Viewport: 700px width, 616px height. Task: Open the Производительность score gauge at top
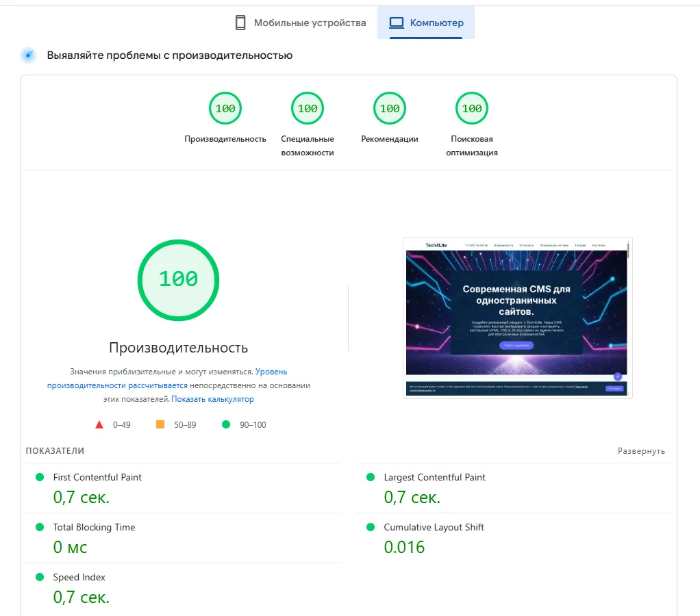point(225,109)
